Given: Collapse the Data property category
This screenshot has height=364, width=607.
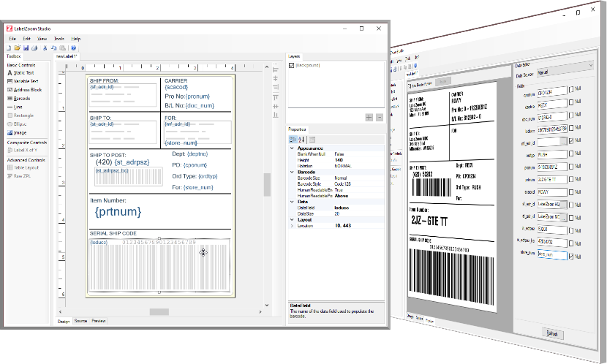Looking at the screenshot, I should point(292,202).
